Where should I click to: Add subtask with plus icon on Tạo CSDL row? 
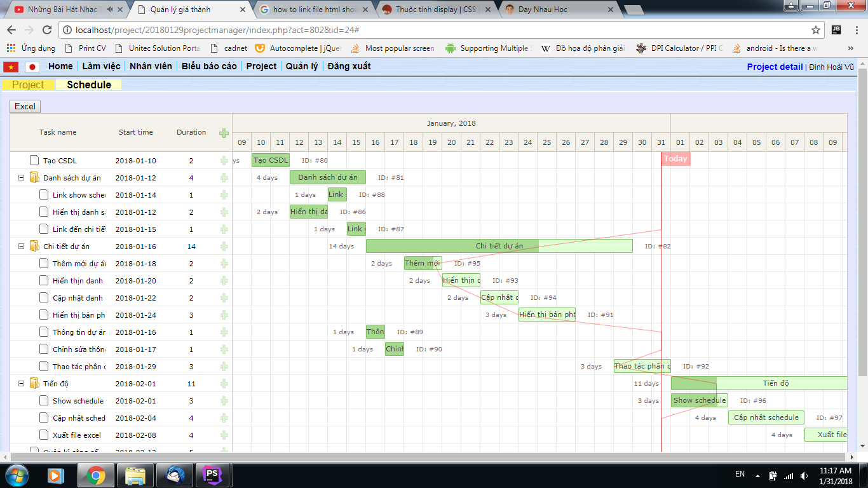point(224,161)
